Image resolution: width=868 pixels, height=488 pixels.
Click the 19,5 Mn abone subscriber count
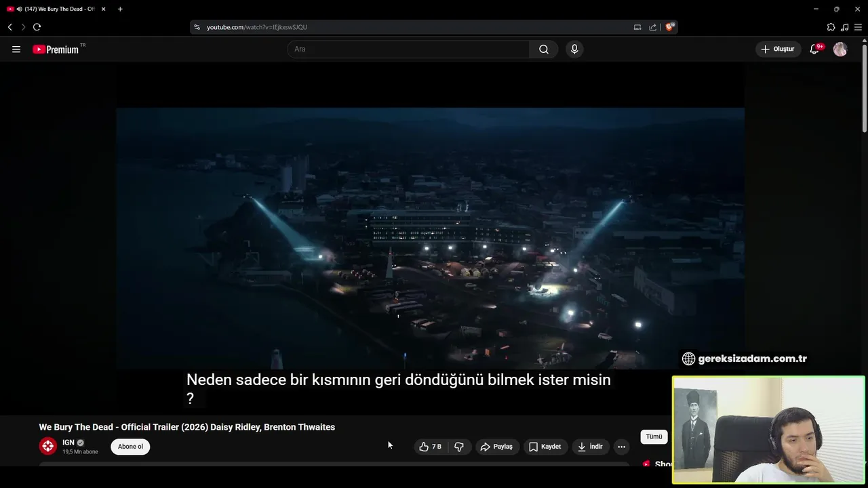(80, 452)
